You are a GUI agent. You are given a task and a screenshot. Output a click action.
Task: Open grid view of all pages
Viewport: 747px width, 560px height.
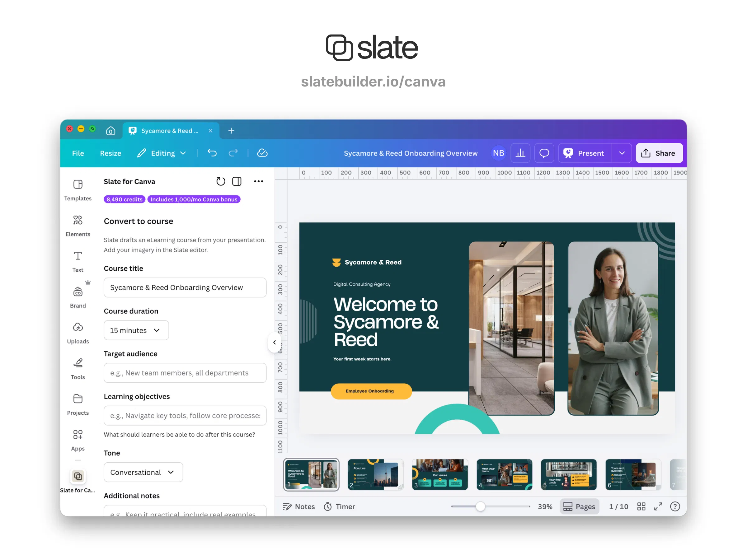[641, 506]
